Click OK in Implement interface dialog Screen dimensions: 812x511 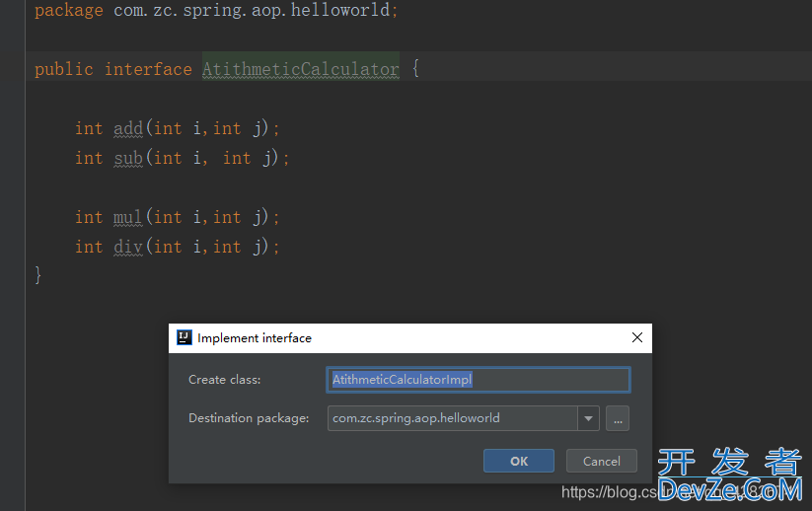pos(518,461)
